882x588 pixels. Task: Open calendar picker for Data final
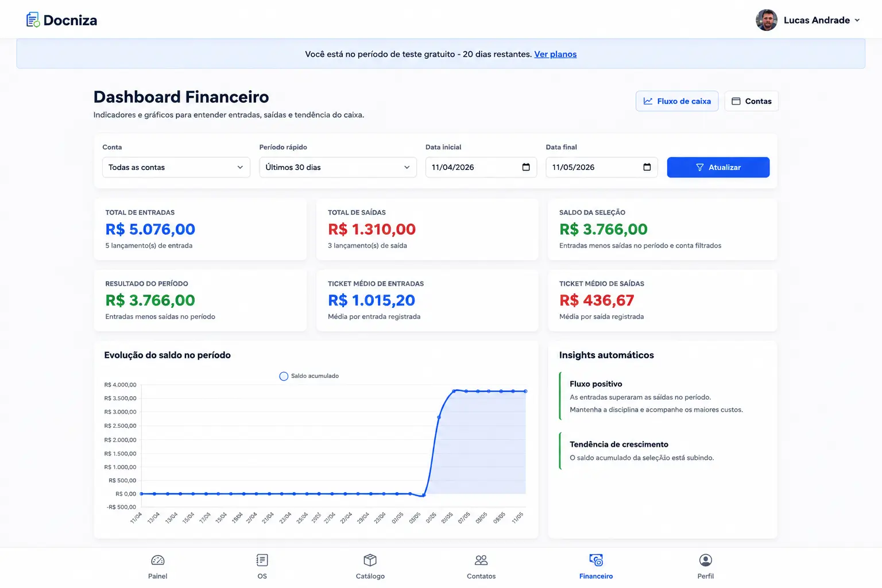click(647, 167)
